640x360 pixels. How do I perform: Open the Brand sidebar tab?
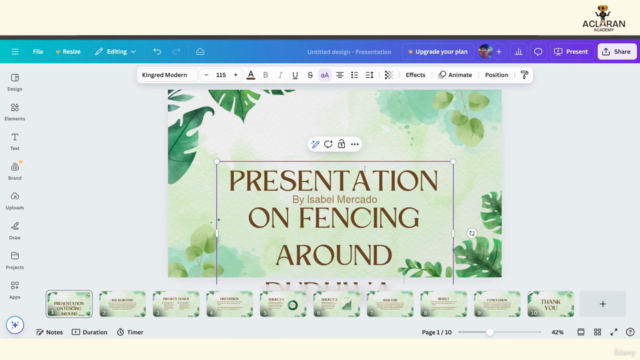point(15,171)
